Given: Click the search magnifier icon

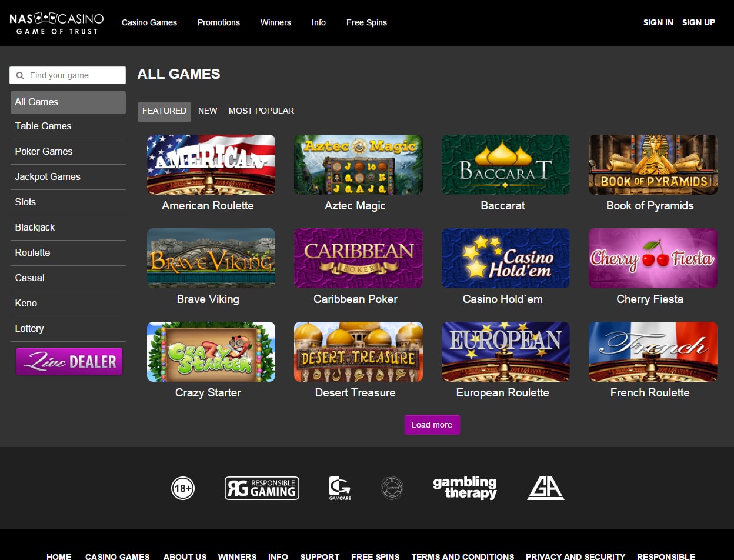Looking at the screenshot, I should point(20,75).
